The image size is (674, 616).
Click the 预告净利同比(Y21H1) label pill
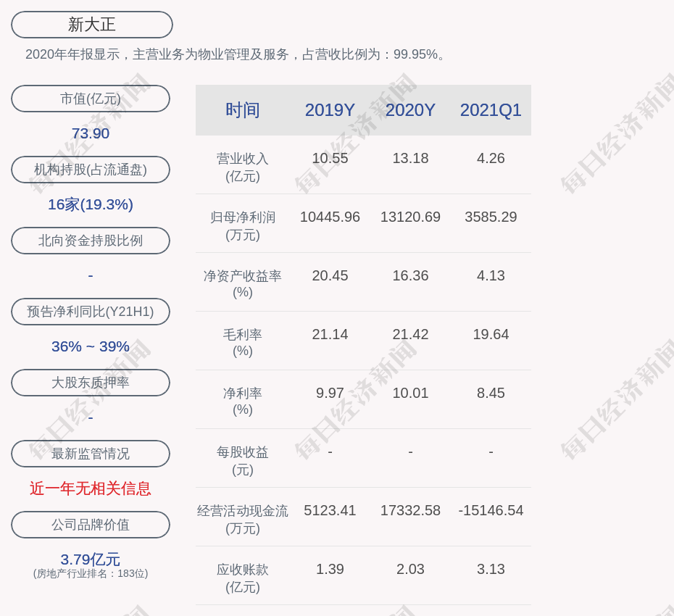point(91,311)
